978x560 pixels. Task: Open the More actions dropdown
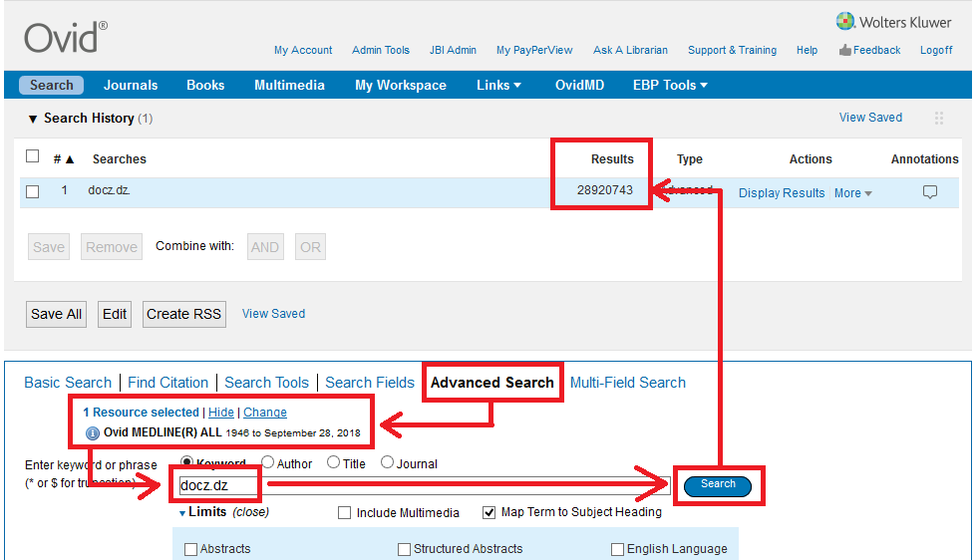852,193
